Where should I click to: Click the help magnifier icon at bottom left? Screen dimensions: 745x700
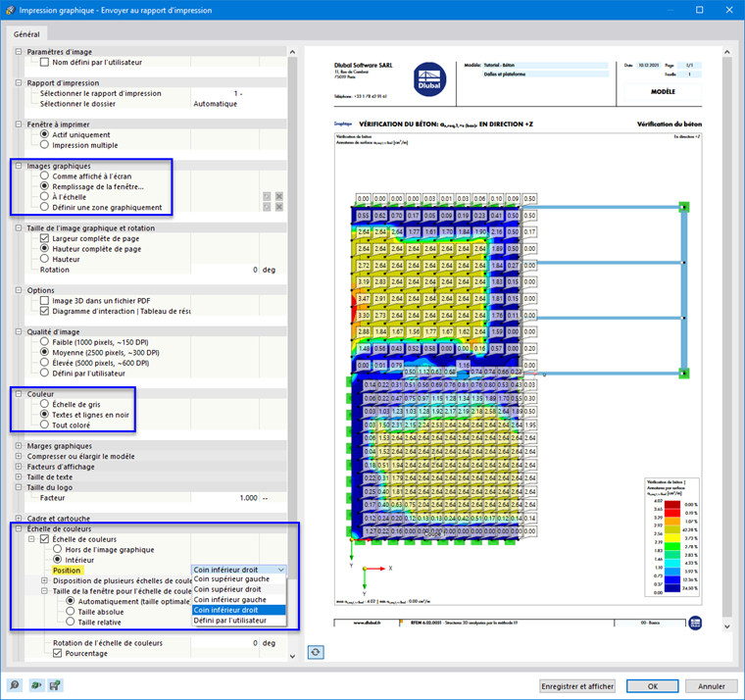click(x=15, y=685)
